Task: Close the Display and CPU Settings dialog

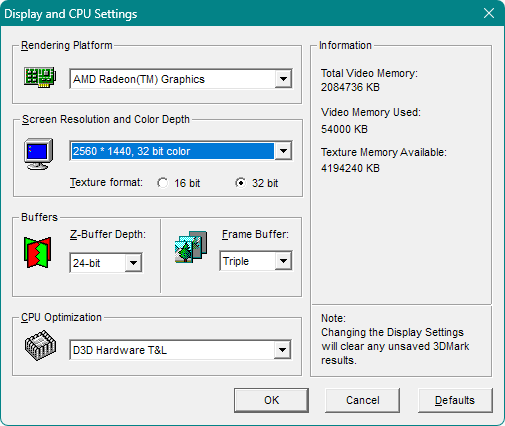Action: coord(489,13)
